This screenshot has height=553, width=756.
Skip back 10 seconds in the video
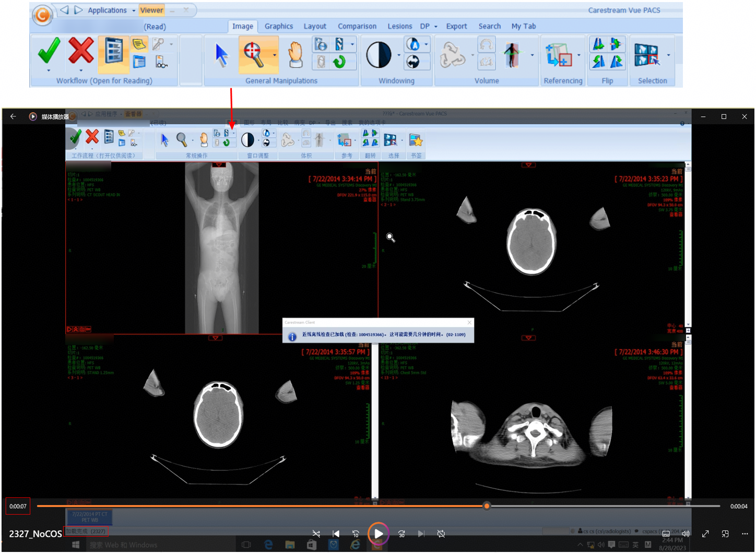(x=356, y=534)
